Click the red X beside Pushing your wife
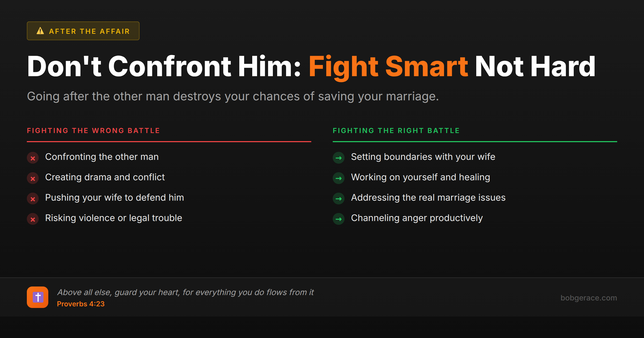Screen dimensions: 644x338 (33, 199)
